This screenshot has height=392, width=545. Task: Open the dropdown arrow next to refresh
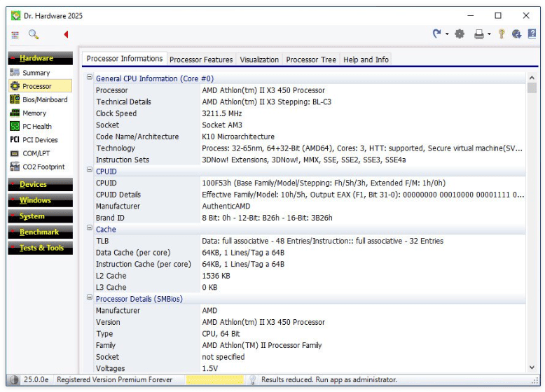447,34
